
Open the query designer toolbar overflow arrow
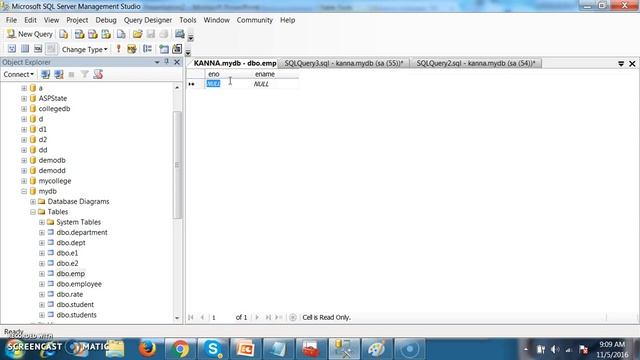point(188,52)
